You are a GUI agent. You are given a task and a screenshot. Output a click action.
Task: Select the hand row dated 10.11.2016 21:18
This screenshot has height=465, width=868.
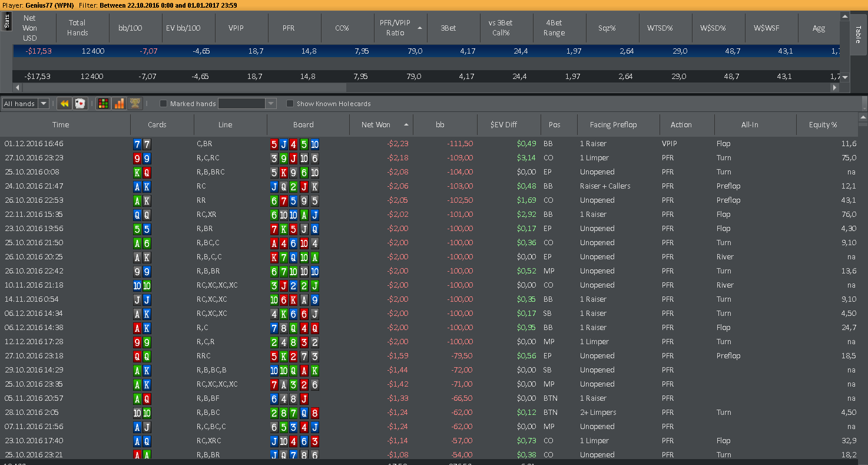429,285
